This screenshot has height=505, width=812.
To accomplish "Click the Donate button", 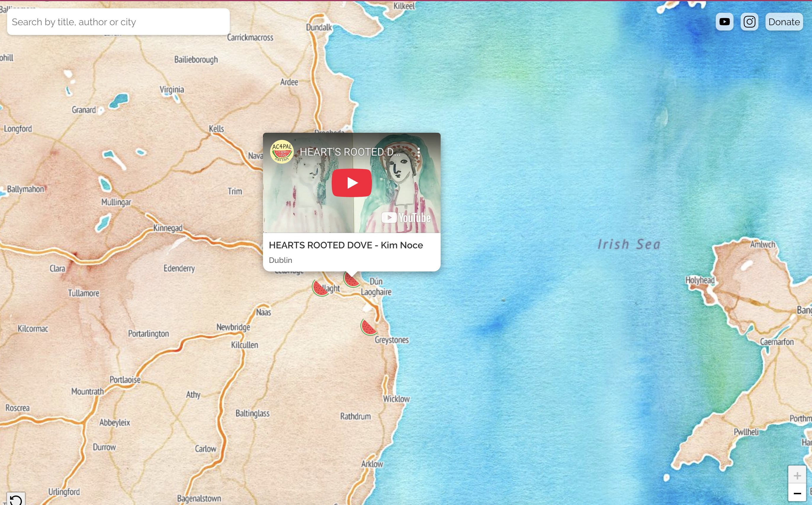I will (784, 22).
